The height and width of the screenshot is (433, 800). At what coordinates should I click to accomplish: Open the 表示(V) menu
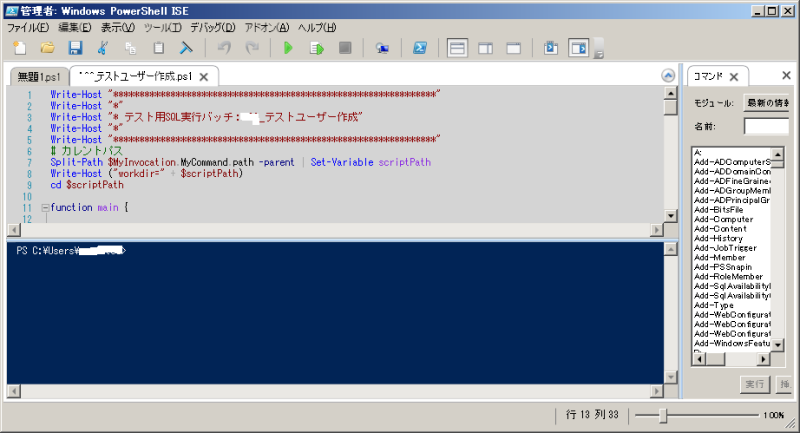pos(117,28)
